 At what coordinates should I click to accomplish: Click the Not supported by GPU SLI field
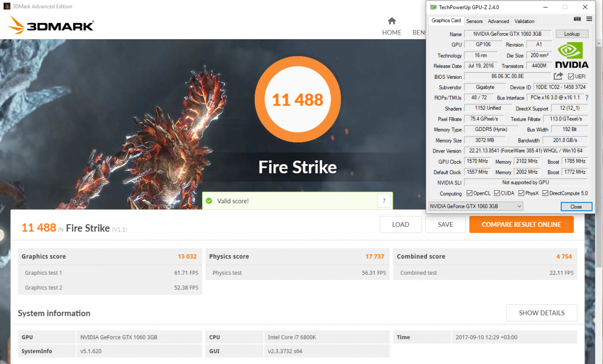point(526,182)
